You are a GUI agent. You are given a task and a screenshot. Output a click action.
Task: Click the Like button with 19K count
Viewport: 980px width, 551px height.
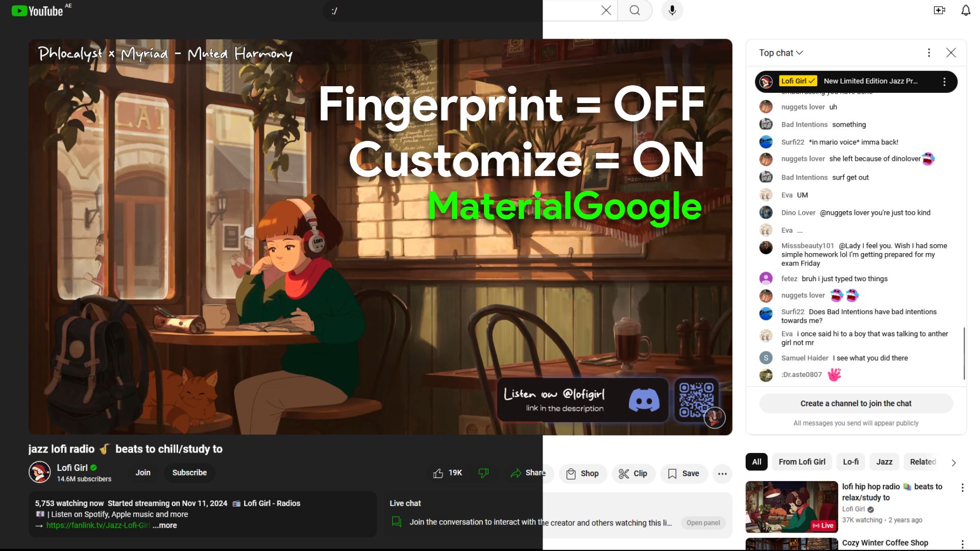point(438,473)
